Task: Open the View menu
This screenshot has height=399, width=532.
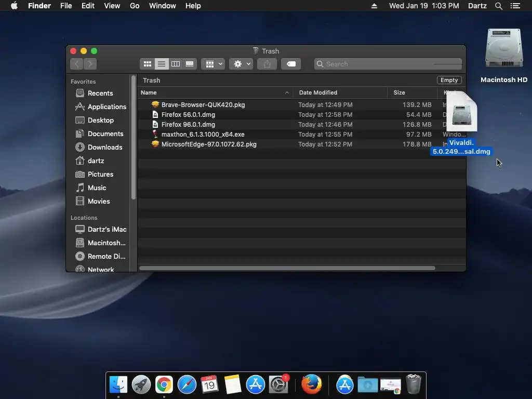Action: point(112,6)
